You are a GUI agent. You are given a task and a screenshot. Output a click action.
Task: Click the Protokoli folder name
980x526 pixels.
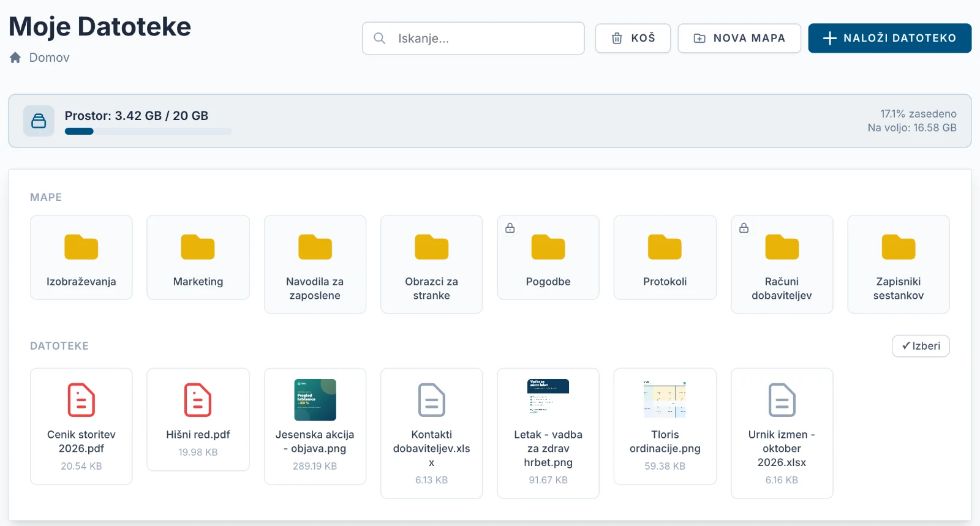point(665,282)
